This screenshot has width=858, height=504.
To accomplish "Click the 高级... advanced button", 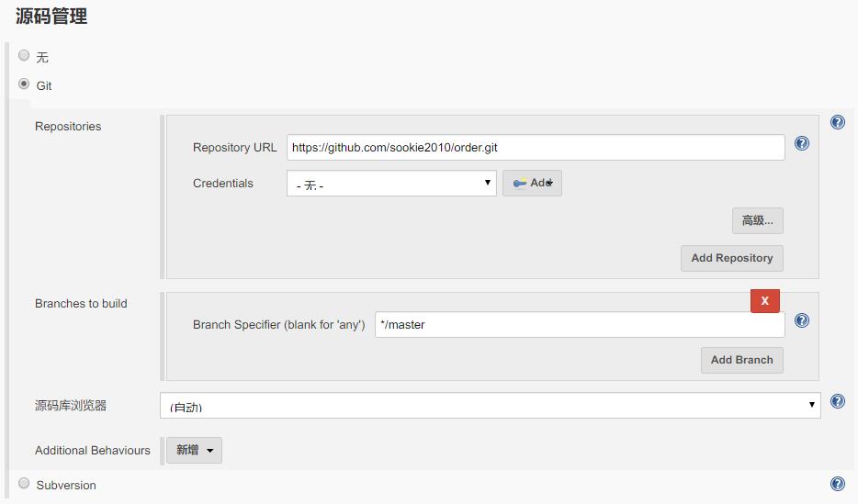I will (x=757, y=220).
